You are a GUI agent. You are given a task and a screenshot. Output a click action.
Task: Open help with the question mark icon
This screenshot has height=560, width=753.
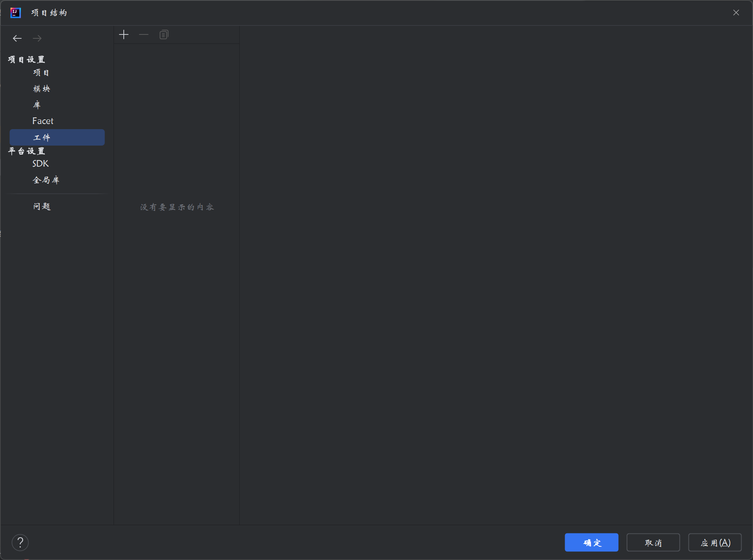pos(20,542)
